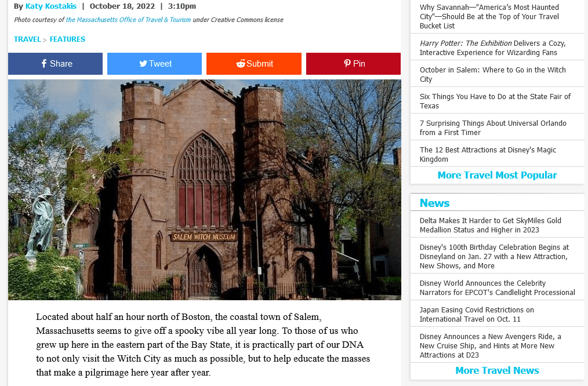Open Harry Potter: The Exhibition article

(492, 48)
